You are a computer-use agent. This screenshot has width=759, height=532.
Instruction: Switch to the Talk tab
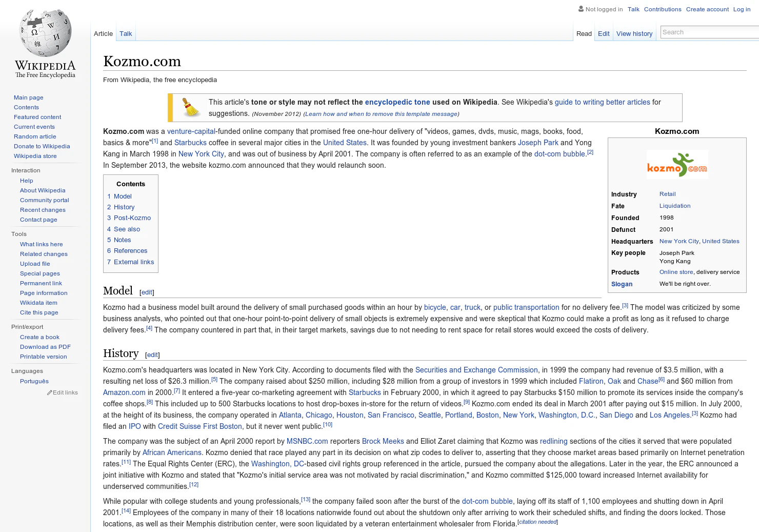pyautogui.click(x=126, y=34)
